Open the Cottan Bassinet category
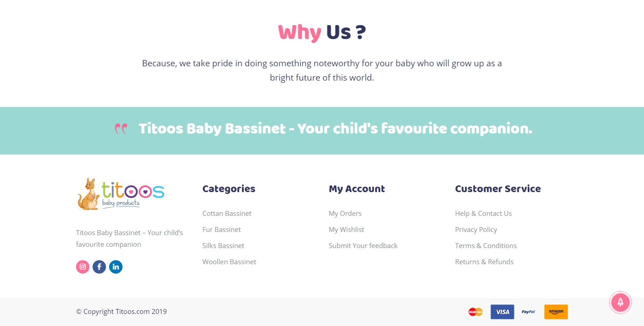This screenshot has height=326, width=644. click(227, 214)
